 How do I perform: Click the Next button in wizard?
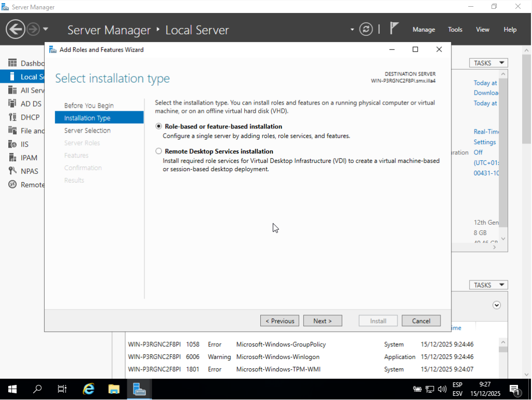pyautogui.click(x=322, y=321)
